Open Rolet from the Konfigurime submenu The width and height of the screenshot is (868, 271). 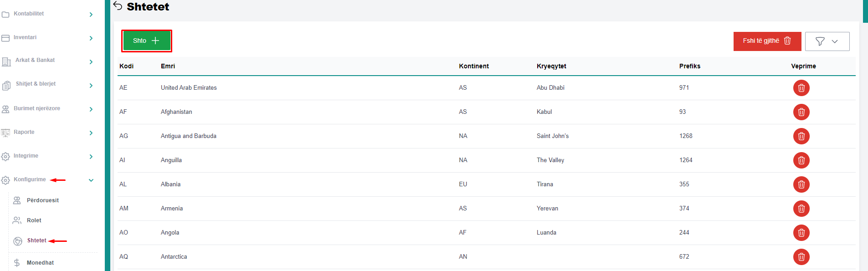coord(34,220)
